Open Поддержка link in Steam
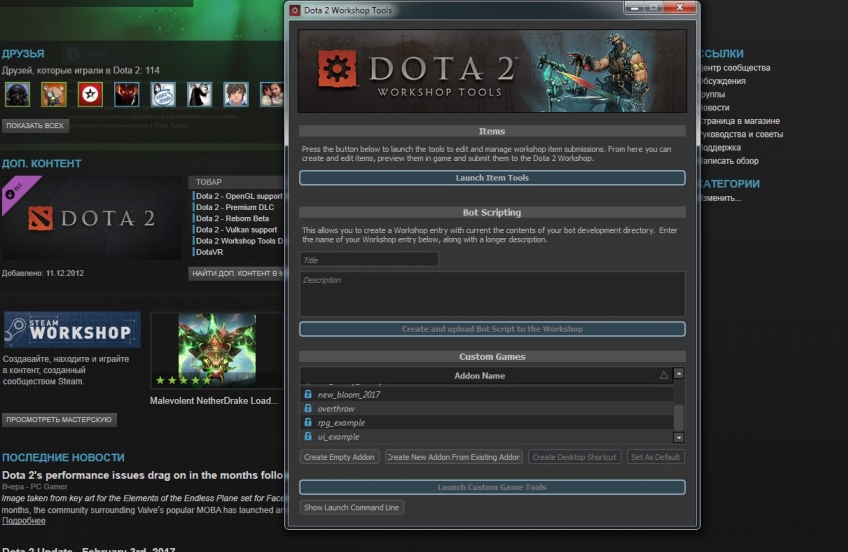The image size is (848, 552). [720, 148]
